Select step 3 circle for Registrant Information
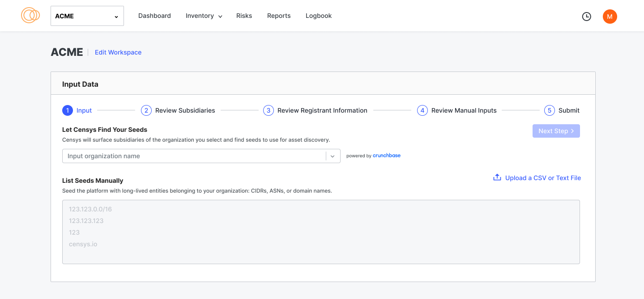Image resolution: width=644 pixels, height=299 pixels. click(x=268, y=110)
